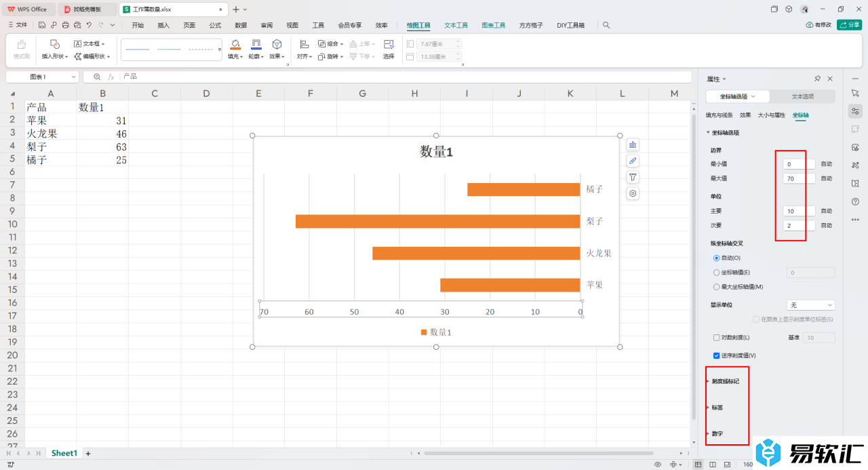The width and height of the screenshot is (868, 470).
Task: Reset Maximum value to Auto (自动)
Action: coord(826,178)
